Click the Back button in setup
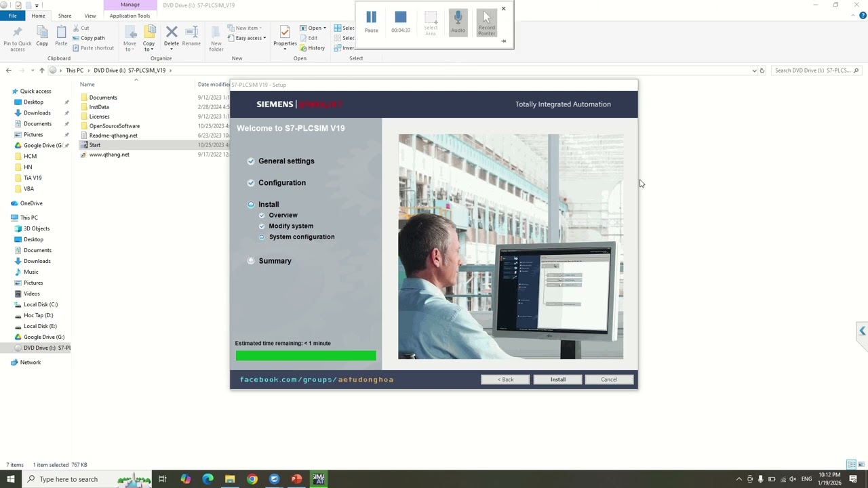The height and width of the screenshot is (488, 868). (x=506, y=380)
